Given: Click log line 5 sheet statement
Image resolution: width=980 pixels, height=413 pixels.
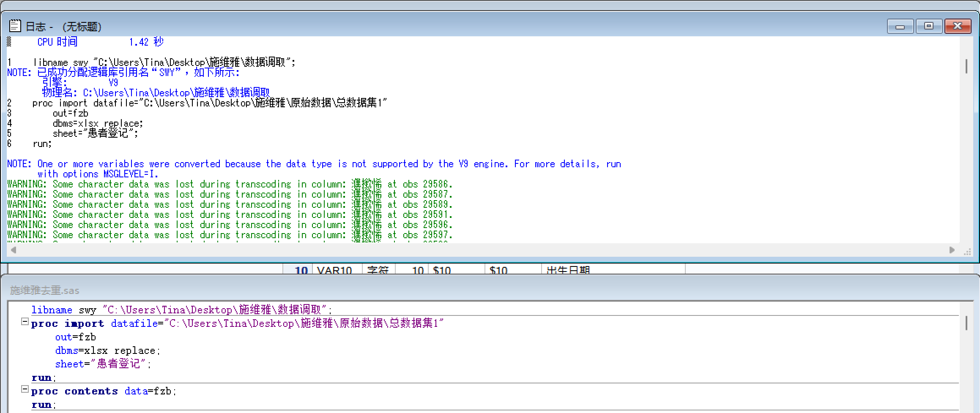Looking at the screenshot, I should (x=73, y=133).
